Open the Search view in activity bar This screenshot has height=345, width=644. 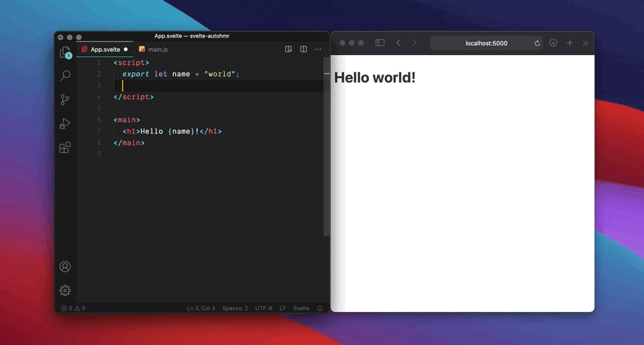pos(65,76)
